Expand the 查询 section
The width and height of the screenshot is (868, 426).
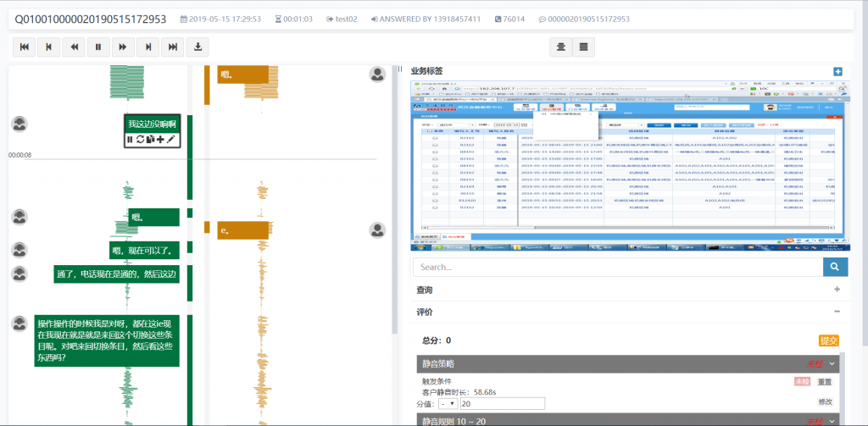point(837,290)
